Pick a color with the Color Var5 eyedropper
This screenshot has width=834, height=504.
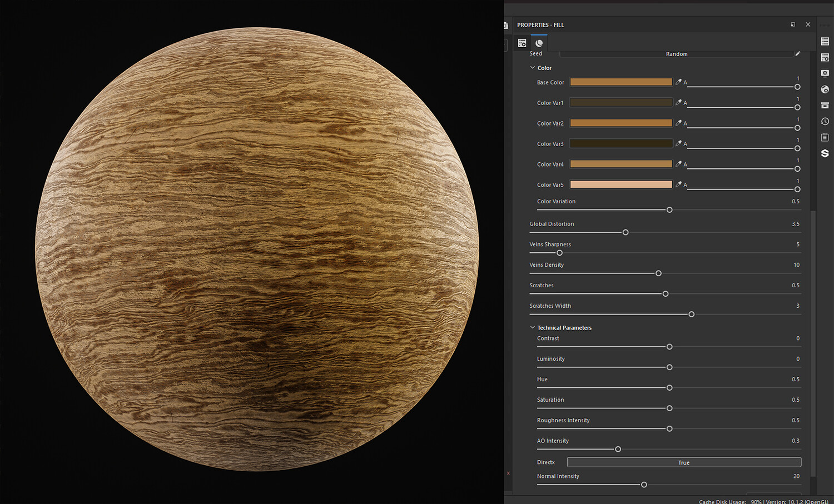pos(678,184)
